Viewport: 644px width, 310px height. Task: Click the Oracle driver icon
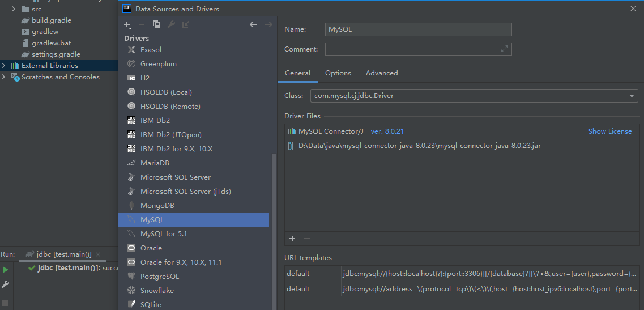(131, 248)
